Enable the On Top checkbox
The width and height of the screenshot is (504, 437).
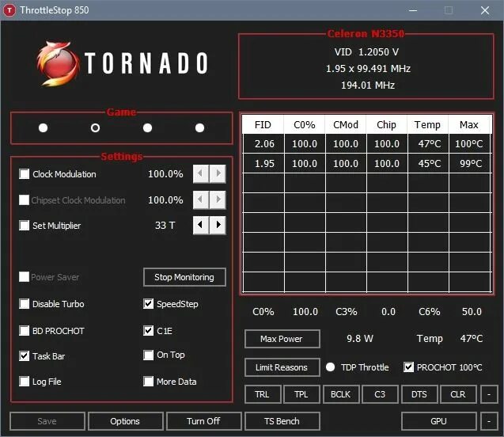click(148, 355)
